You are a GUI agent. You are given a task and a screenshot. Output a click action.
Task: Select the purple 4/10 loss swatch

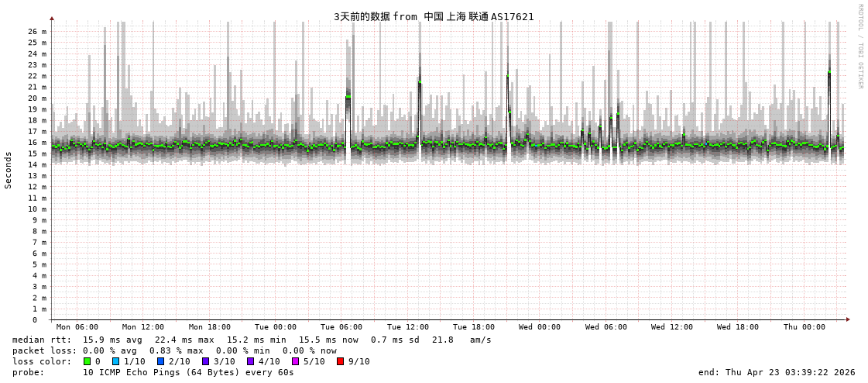pos(250,361)
